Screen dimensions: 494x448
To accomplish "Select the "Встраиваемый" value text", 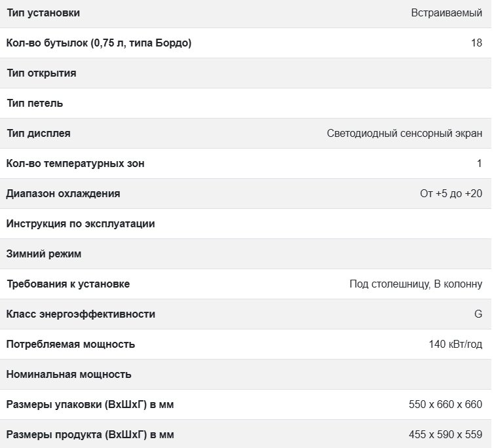I will [446, 13].
